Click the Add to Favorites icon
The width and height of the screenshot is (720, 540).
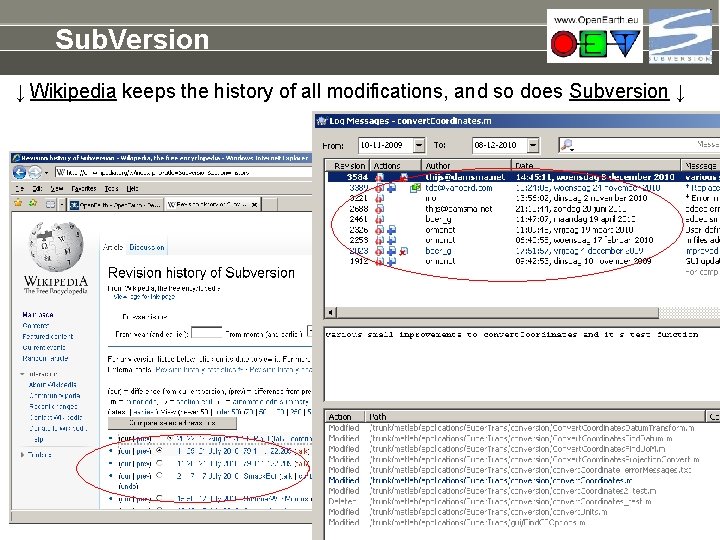(x=33, y=203)
